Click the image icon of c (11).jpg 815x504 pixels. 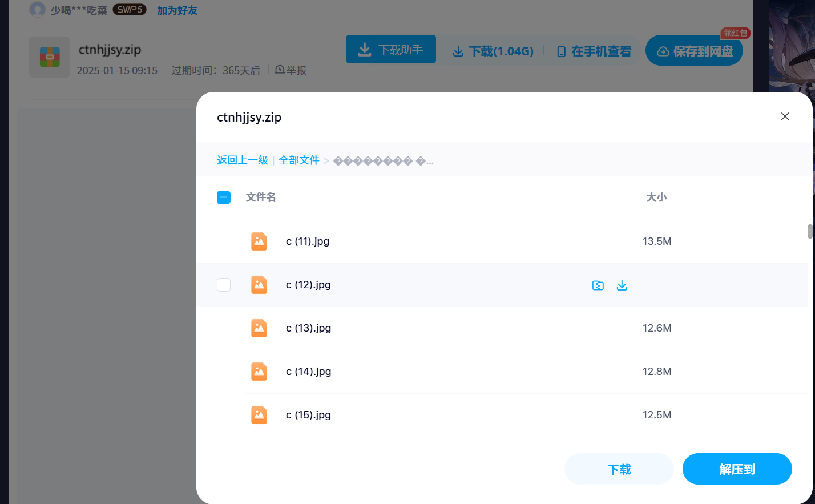(259, 241)
